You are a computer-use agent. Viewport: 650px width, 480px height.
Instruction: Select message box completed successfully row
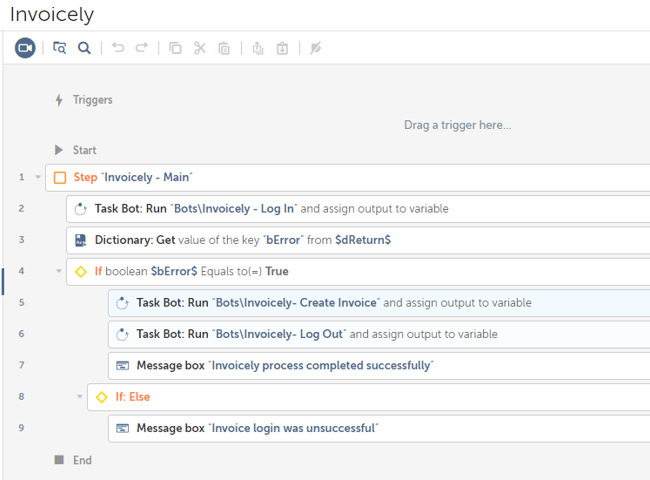(379, 366)
